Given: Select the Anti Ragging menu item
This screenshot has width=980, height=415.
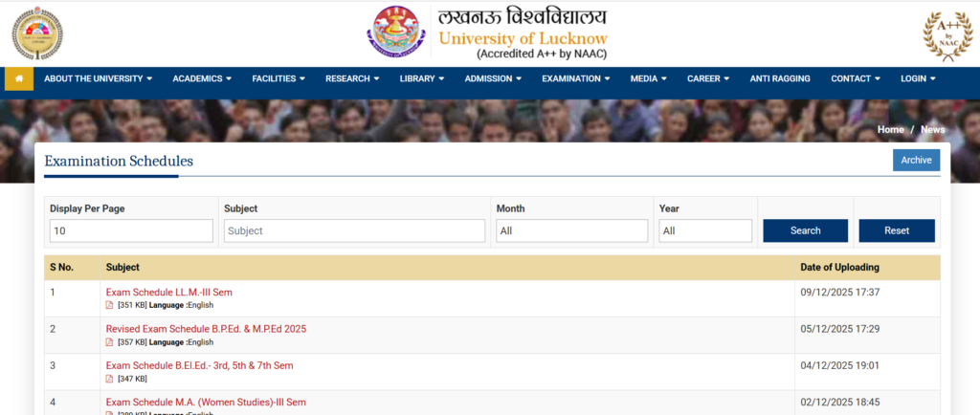Looking at the screenshot, I should [x=780, y=78].
